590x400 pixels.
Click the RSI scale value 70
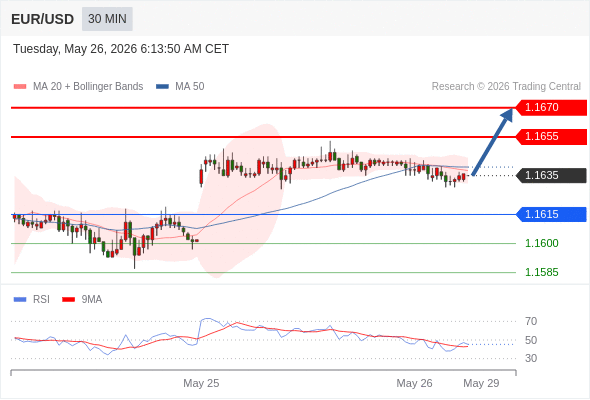pos(531,321)
